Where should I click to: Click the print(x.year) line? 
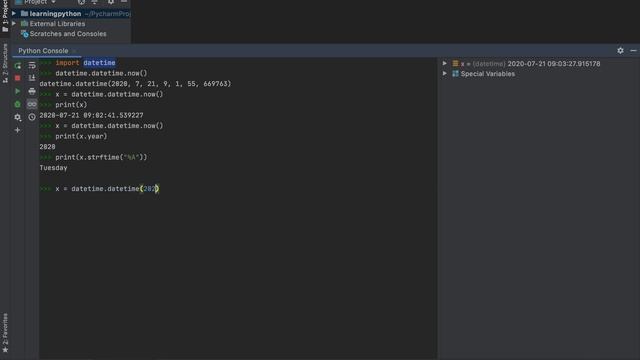pos(81,136)
